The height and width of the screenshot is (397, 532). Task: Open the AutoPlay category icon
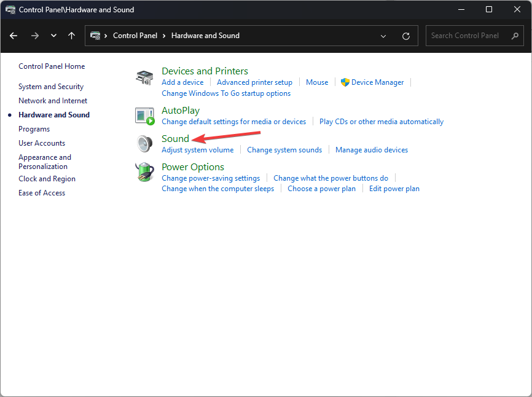click(144, 116)
